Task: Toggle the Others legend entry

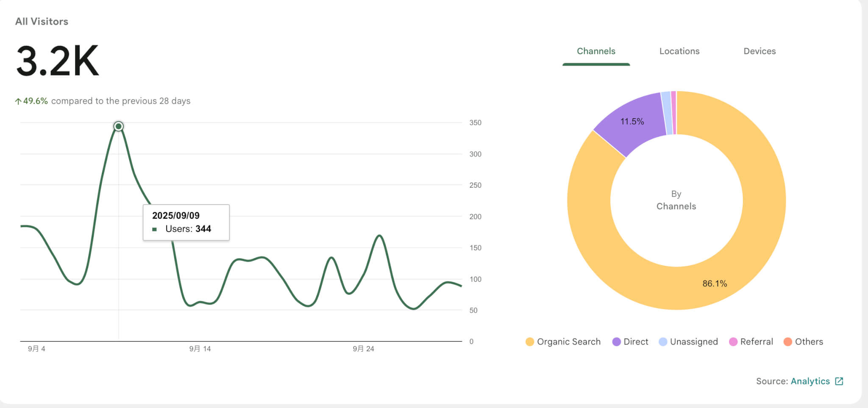Action: tap(803, 342)
